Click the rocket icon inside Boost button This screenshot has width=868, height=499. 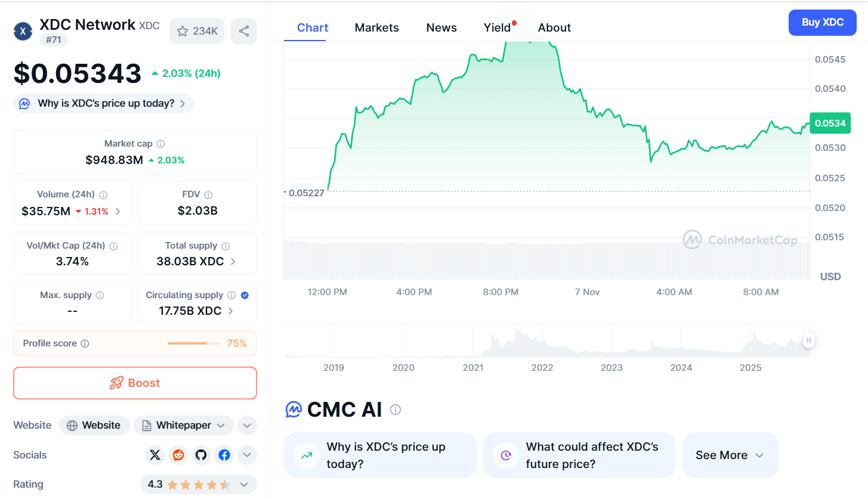[x=118, y=383]
